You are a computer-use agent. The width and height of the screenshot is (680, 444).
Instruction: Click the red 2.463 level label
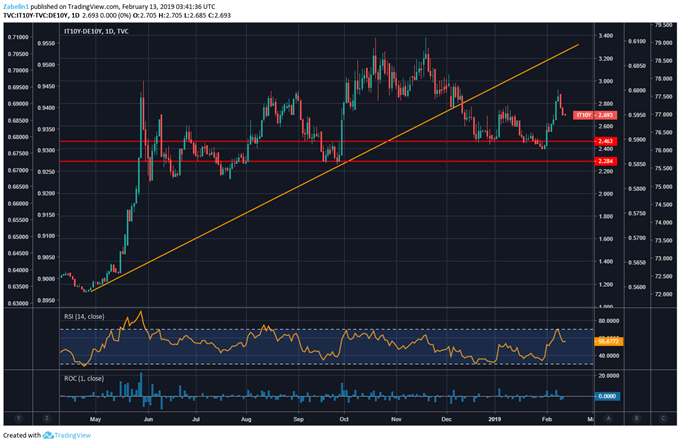tap(605, 141)
